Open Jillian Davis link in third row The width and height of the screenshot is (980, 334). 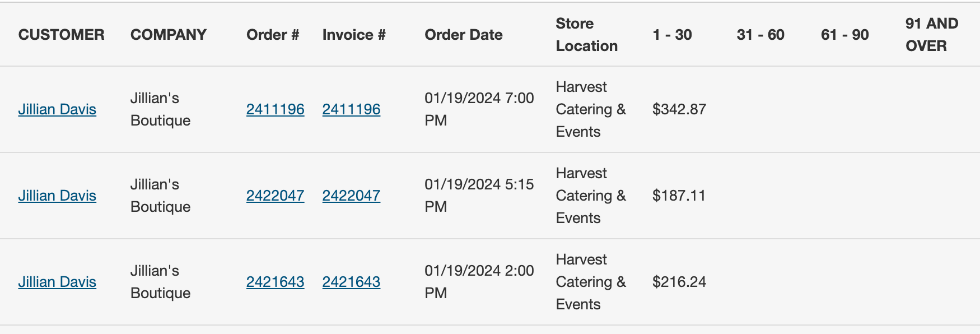(58, 282)
